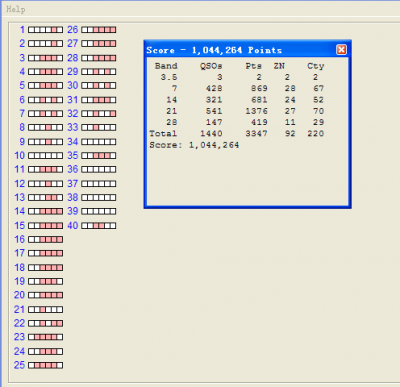This screenshot has width=400, height=387.
Task: Click the Band column header
Action: [x=166, y=66]
